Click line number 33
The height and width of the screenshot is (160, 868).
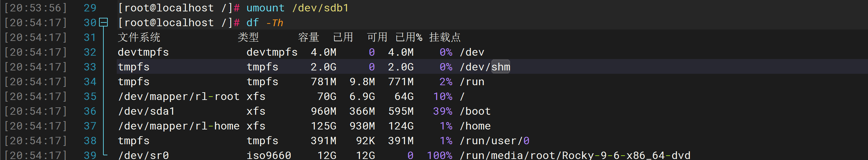[x=90, y=67]
